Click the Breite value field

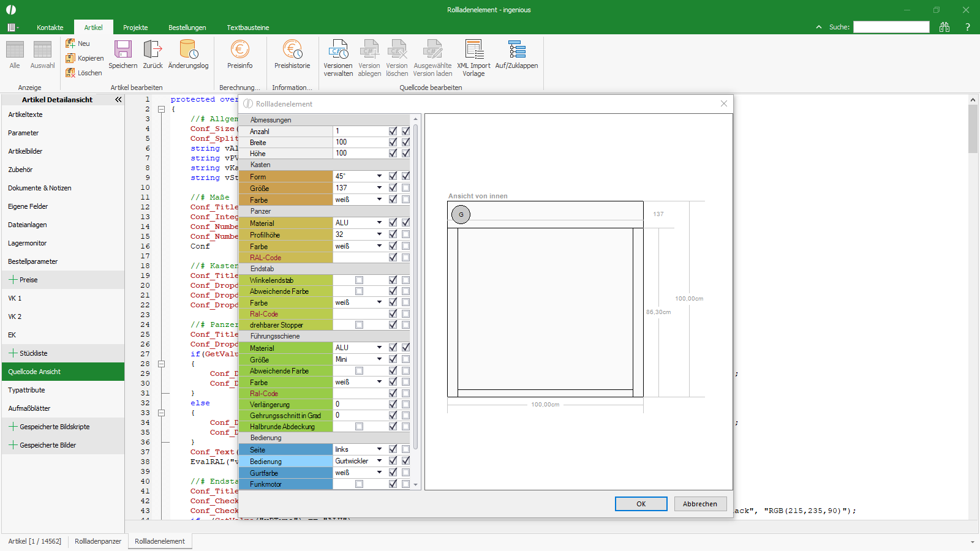[360, 142]
